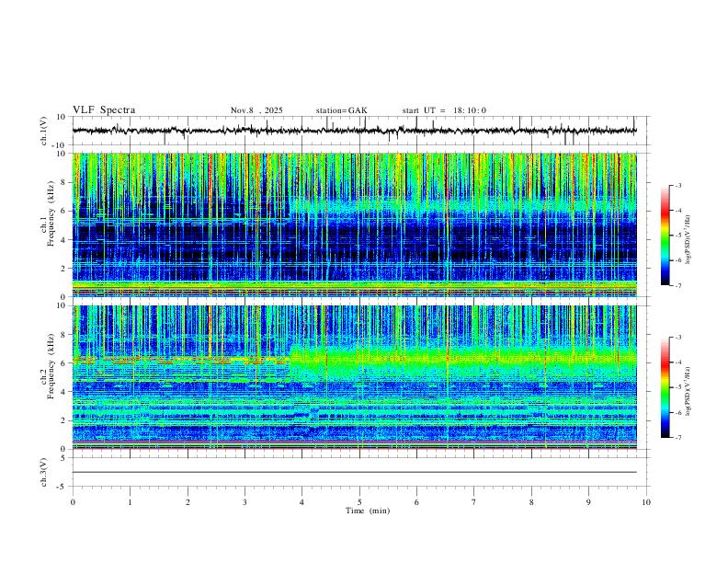Click the 'station=GAK' label
The image size is (728, 563).
(x=341, y=110)
